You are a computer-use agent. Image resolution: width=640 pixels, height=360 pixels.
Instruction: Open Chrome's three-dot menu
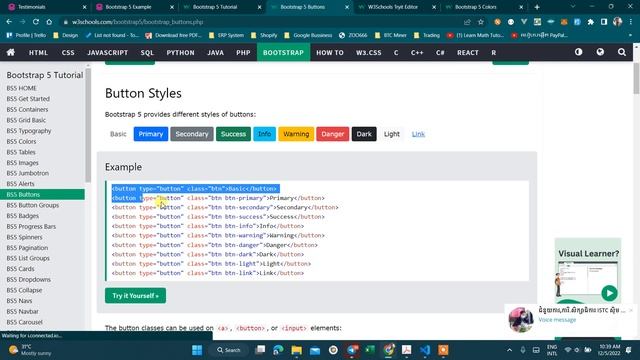tap(631, 22)
